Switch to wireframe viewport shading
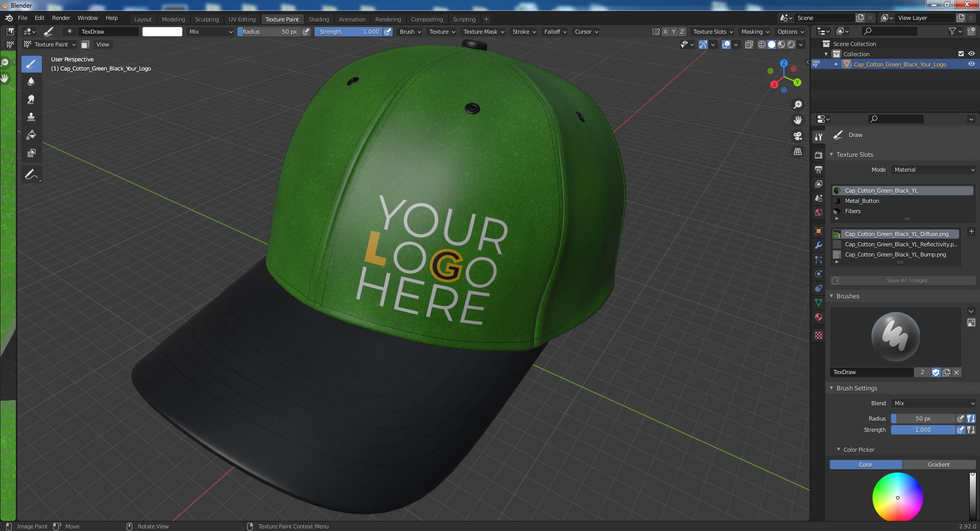 762,44
